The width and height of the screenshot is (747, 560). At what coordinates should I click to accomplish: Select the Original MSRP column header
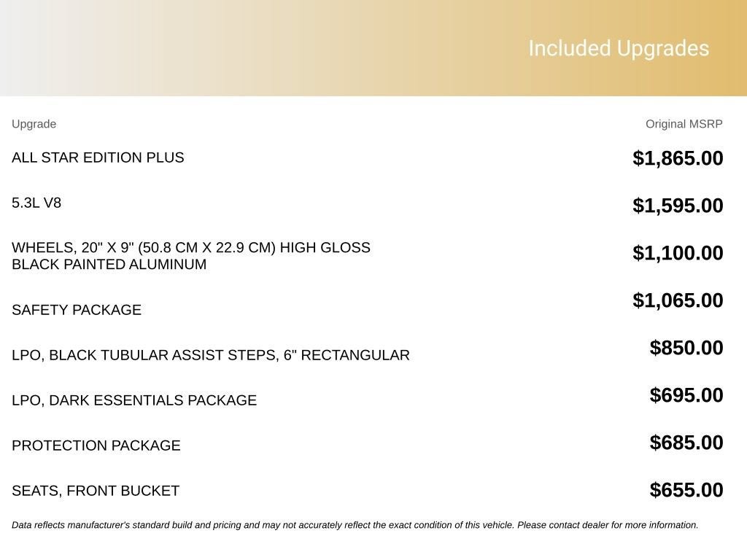(x=684, y=124)
